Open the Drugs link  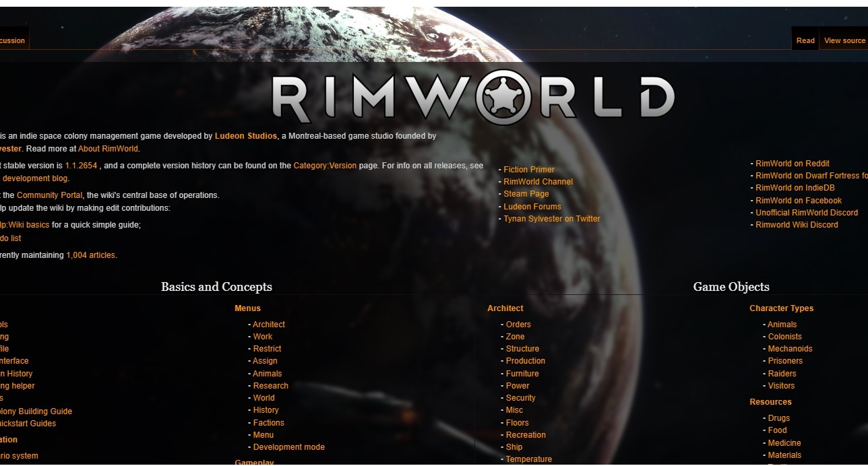tap(779, 418)
